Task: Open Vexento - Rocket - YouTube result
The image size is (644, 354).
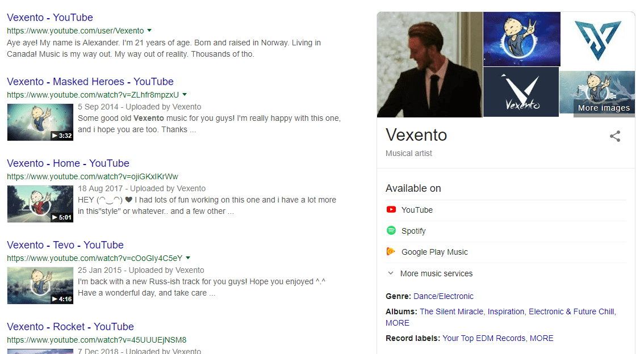Action: coord(70,327)
